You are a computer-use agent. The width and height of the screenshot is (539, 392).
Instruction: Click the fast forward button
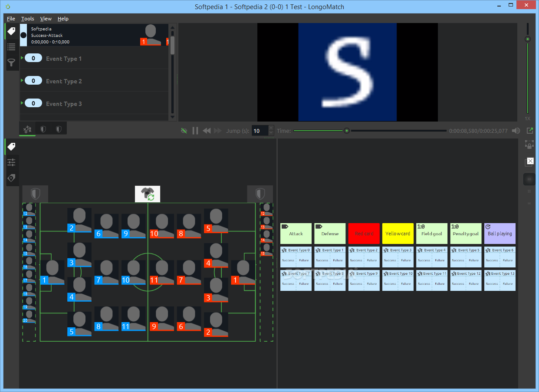pos(218,131)
